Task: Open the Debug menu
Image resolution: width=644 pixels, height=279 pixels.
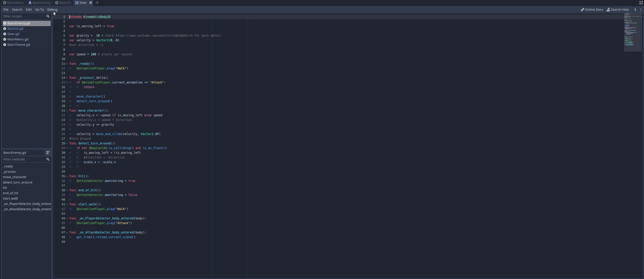Action: (52, 10)
